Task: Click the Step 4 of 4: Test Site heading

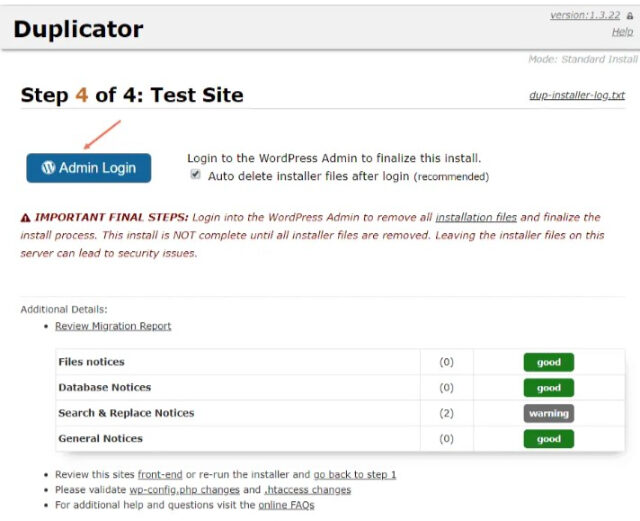Action: click(x=132, y=95)
